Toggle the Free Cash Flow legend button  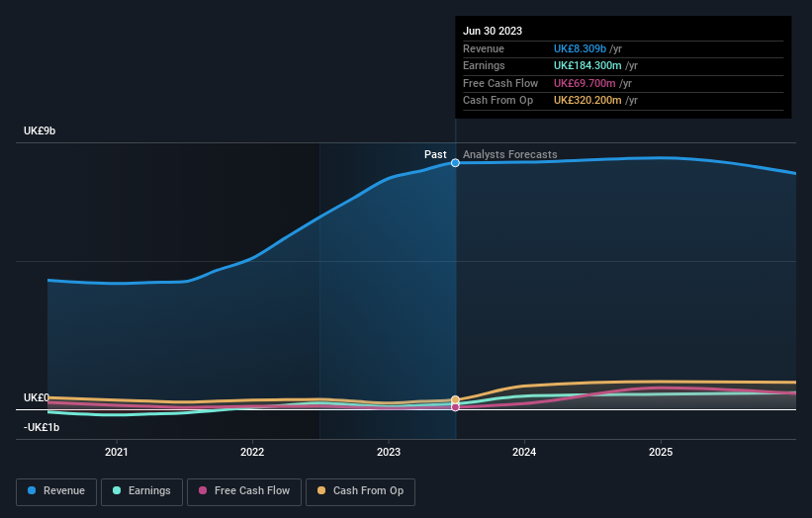click(244, 491)
